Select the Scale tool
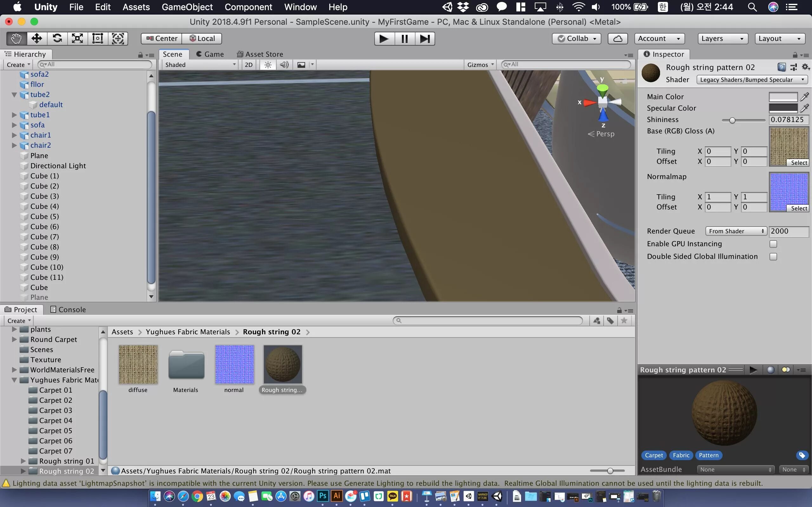Viewport: 812px width, 507px height. pos(77,39)
